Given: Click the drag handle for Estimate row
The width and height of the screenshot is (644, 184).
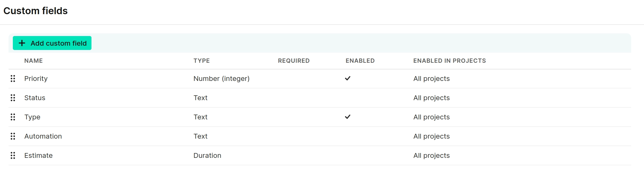Looking at the screenshot, I should pos(13,155).
